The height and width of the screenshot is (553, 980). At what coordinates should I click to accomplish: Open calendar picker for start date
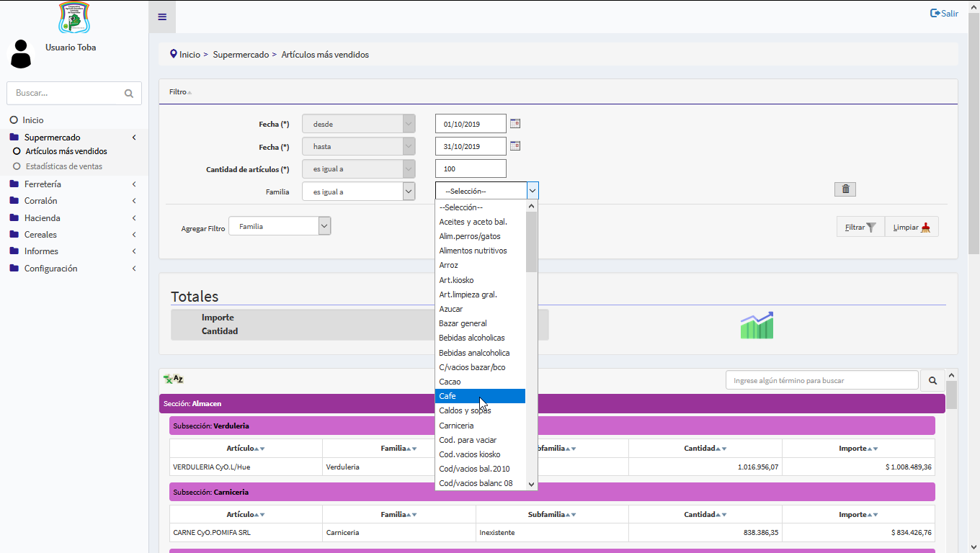(514, 124)
